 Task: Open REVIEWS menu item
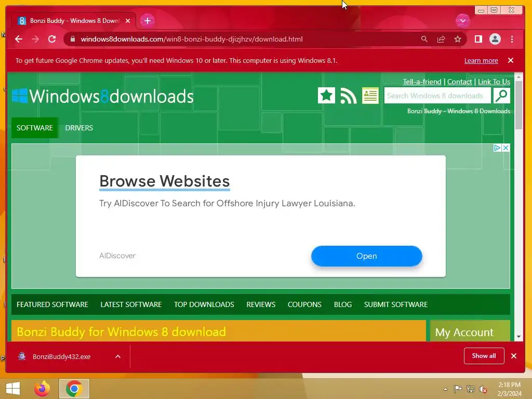pos(261,304)
